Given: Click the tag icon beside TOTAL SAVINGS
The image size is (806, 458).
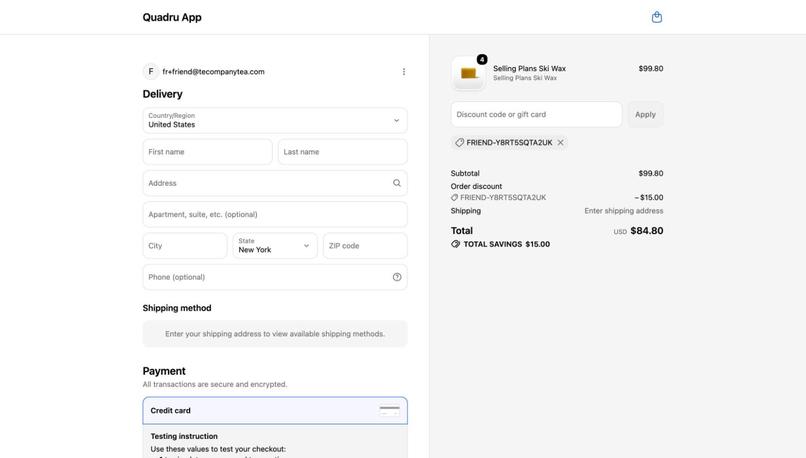Looking at the screenshot, I should click(x=455, y=244).
